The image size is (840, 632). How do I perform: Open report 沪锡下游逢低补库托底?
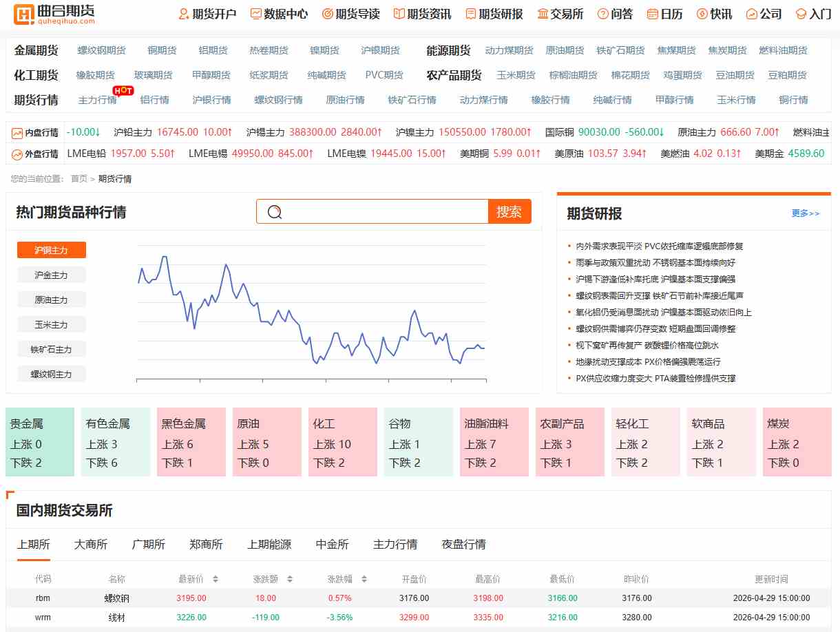(655, 279)
